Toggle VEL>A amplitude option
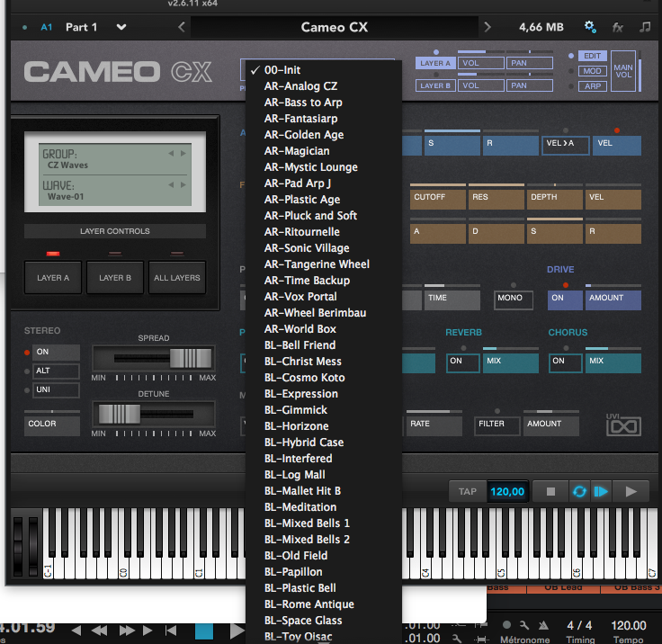 (x=566, y=146)
